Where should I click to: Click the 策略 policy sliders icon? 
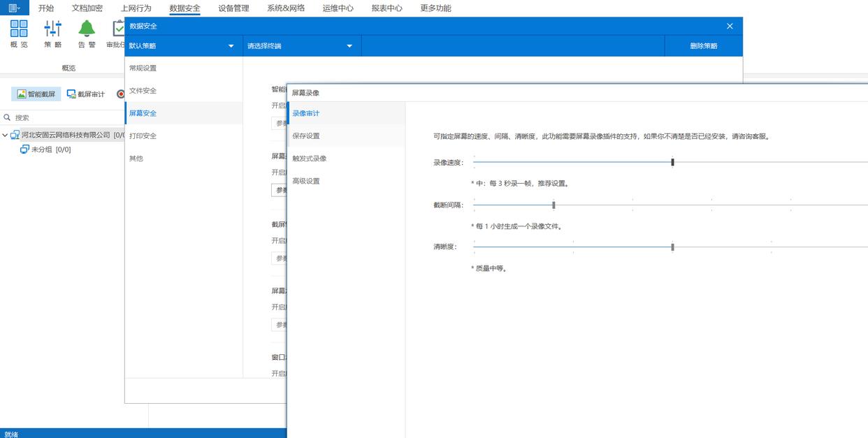[52, 29]
